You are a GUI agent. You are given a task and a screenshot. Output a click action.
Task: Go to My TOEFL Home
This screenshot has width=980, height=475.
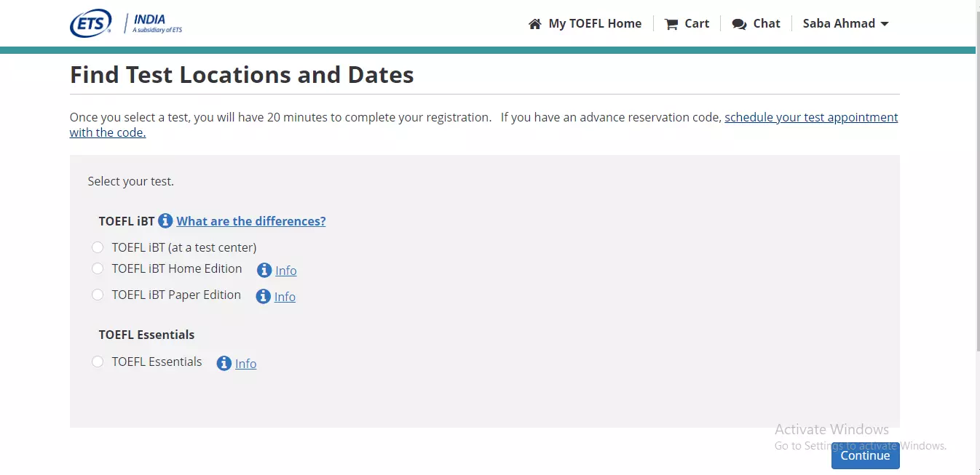click(585, 23)
